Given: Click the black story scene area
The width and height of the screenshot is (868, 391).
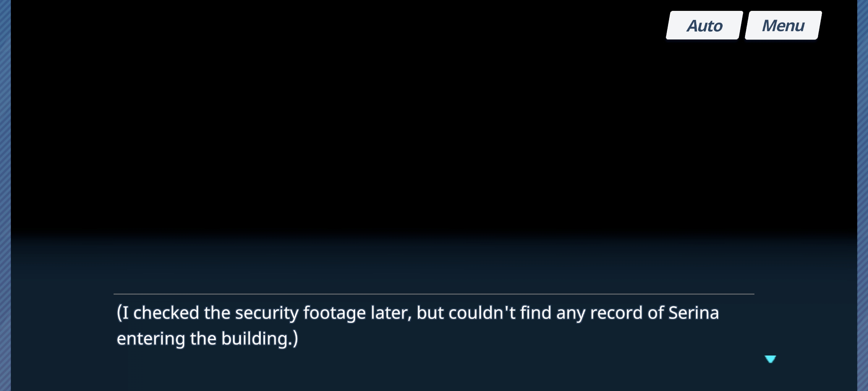Looking at the screenshot, I should [x=434, y=119].
